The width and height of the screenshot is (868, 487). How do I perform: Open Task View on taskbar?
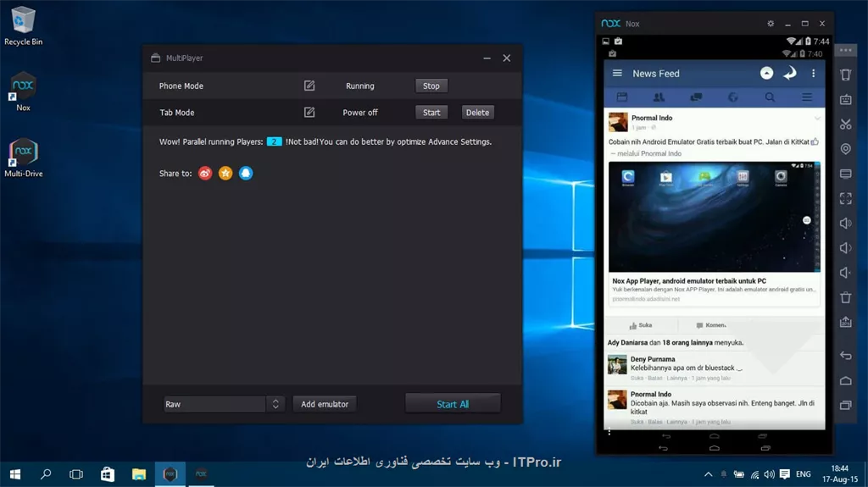click(76, 474)
